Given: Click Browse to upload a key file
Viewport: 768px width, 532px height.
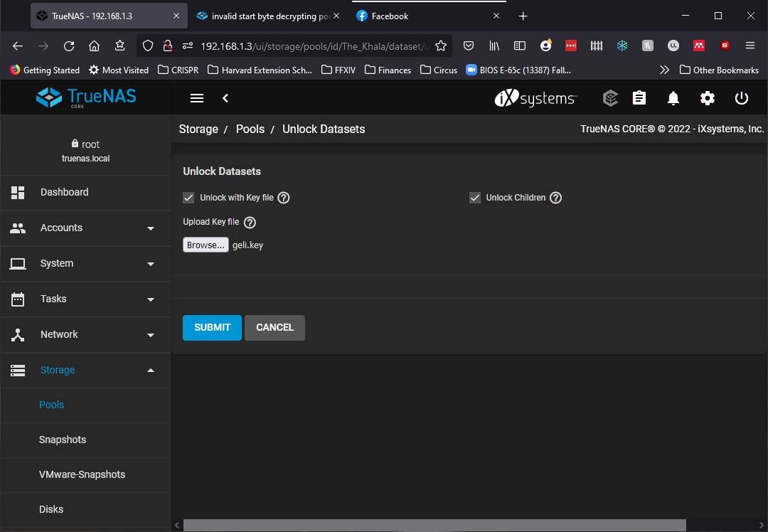Looking at the screenshot, I should point(206,245).
